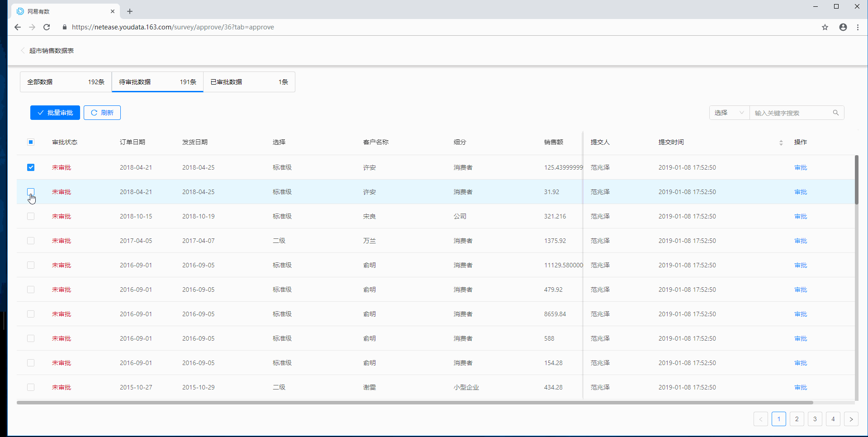The width and height of the screenshot is (868, 437).
Task: View site lock security icon
Action: tap(65, 27)
